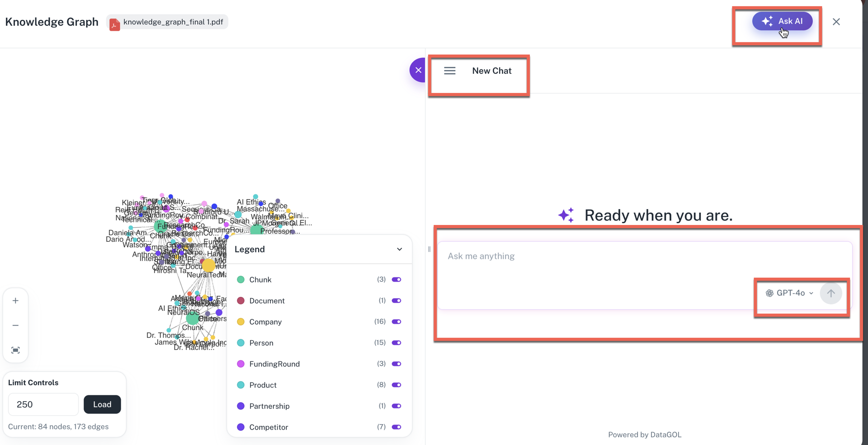
Task: Open the hamburger menu beside New Chat
Action: point(449,71)
